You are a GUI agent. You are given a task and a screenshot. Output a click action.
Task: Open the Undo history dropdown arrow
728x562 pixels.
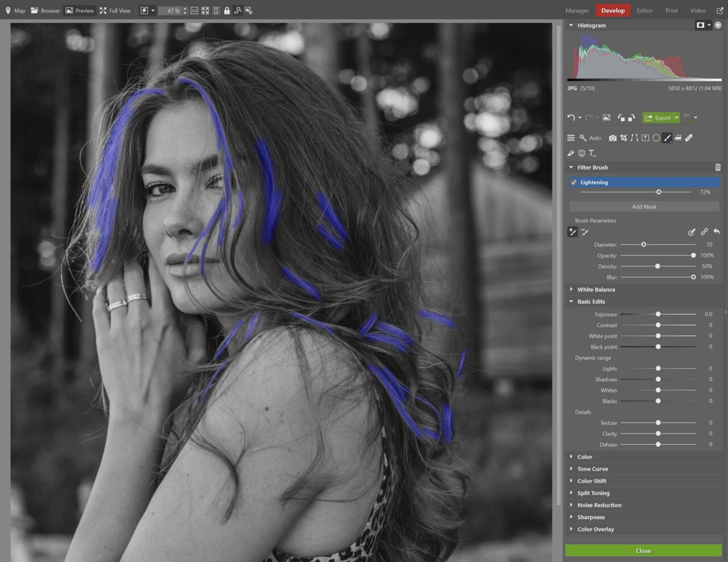(x=580, y=118)
